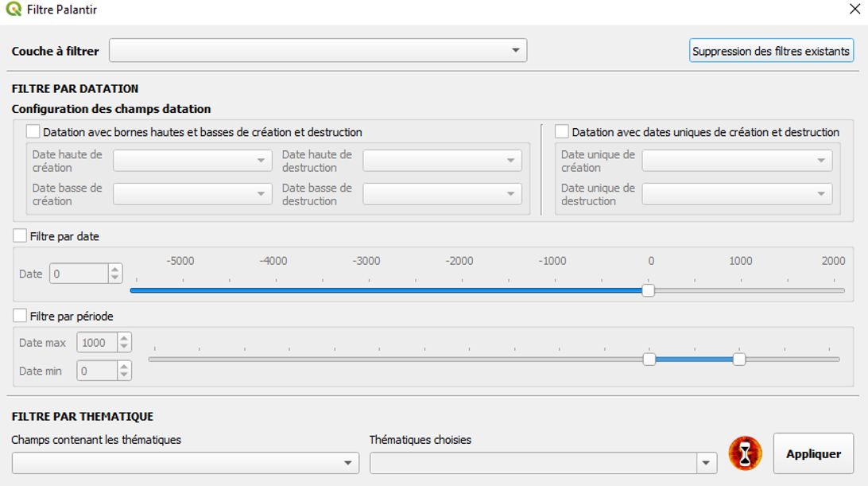The image size is (868, 486).
Task: Click the Date max spin box field
Action: coord(96,343)
